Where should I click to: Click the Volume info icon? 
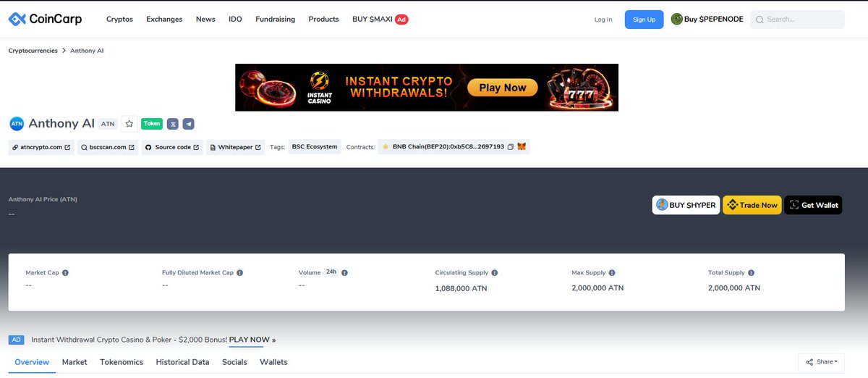click(344, 273)
